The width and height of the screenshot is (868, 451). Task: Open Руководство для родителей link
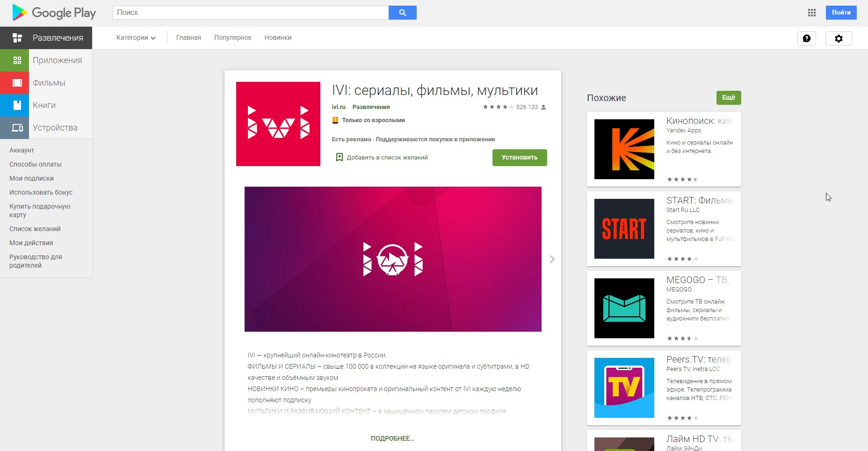point(36,261)
